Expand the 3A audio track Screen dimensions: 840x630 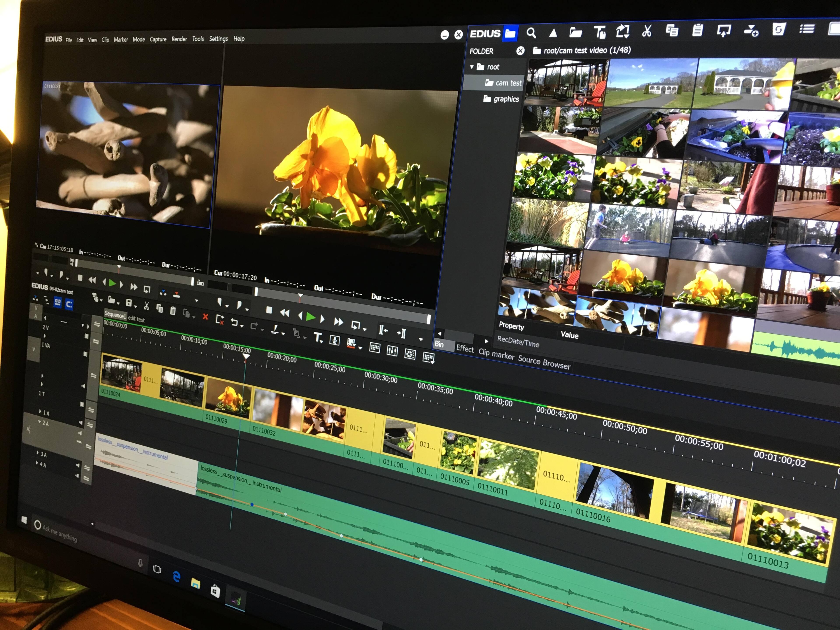[x=37, y=453]
